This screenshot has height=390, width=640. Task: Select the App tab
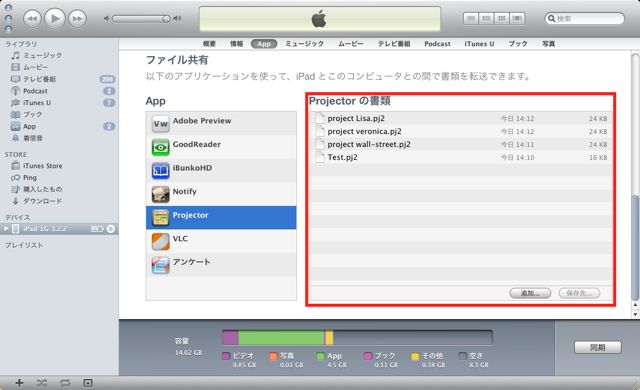pos(264,44)
